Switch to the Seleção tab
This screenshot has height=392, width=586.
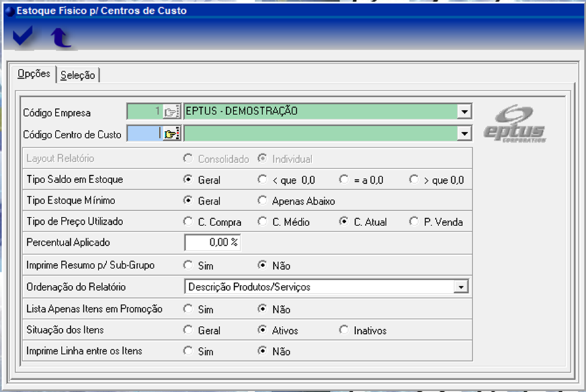[x=77, y=75]
